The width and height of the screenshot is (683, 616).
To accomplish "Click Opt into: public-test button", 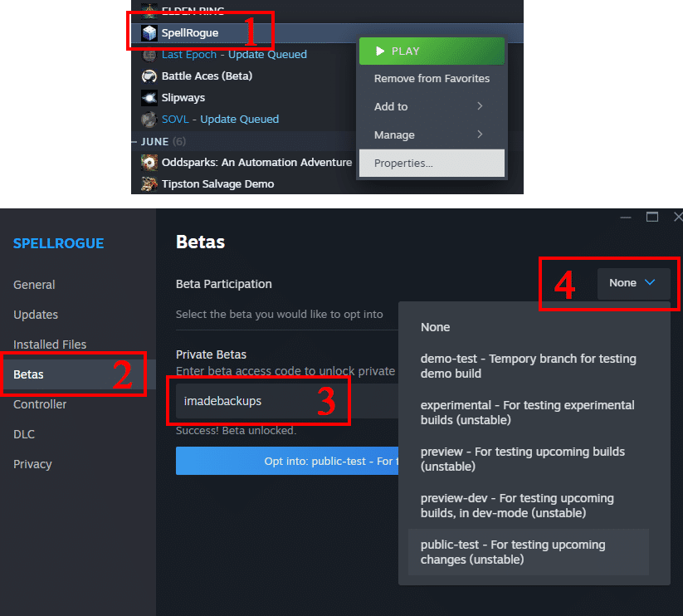I will [x=286, y=461].
